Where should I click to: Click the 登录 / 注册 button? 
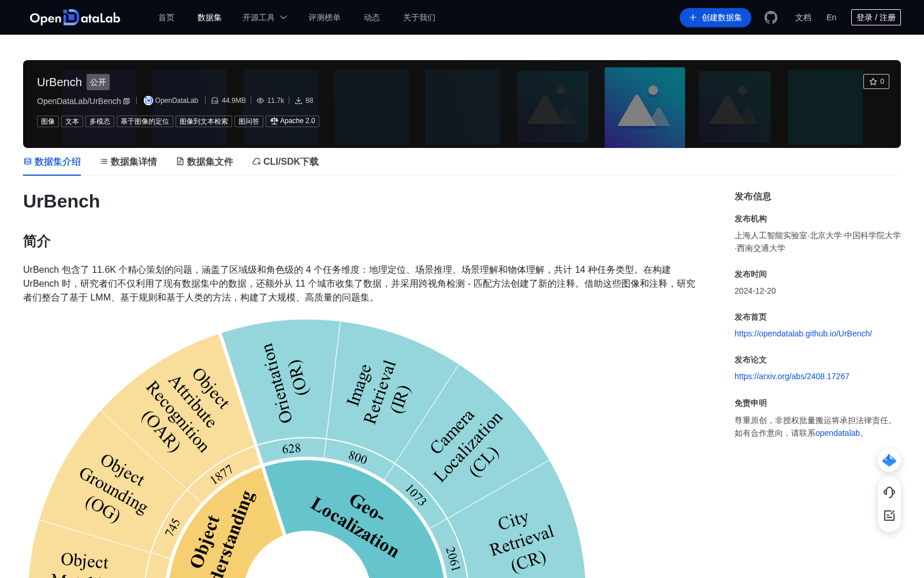[876, 17]
